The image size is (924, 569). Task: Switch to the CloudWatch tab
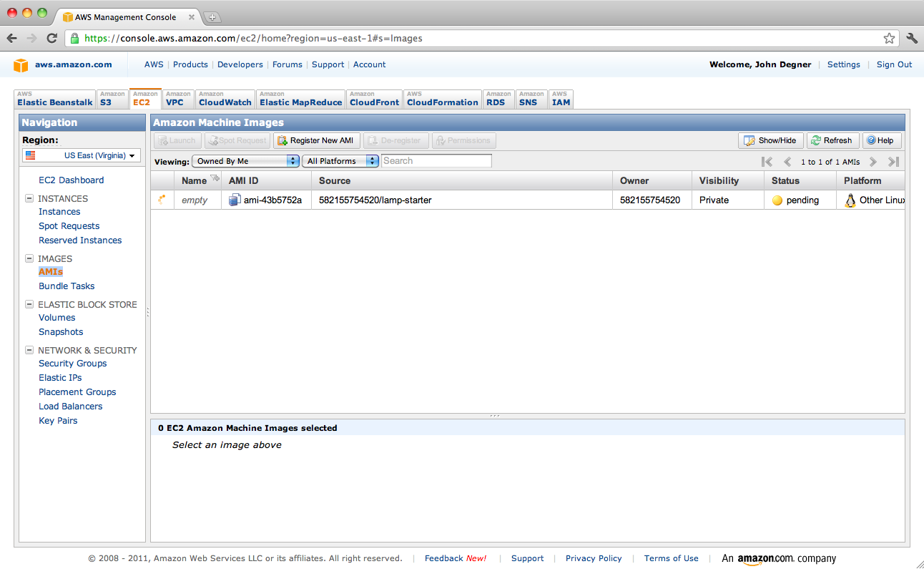point(225,99)
